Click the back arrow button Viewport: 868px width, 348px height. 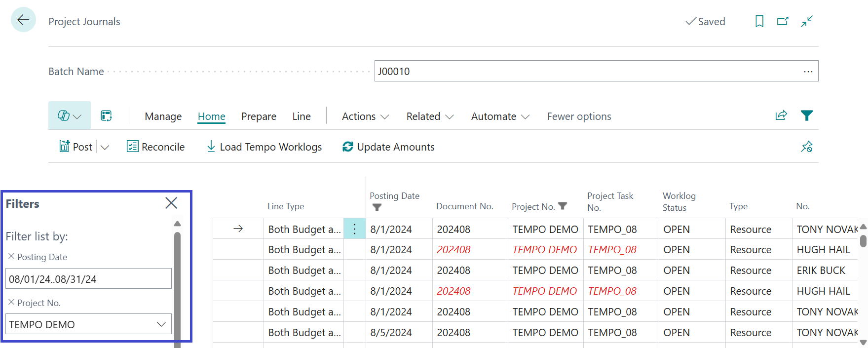click(x=23, y=20)
